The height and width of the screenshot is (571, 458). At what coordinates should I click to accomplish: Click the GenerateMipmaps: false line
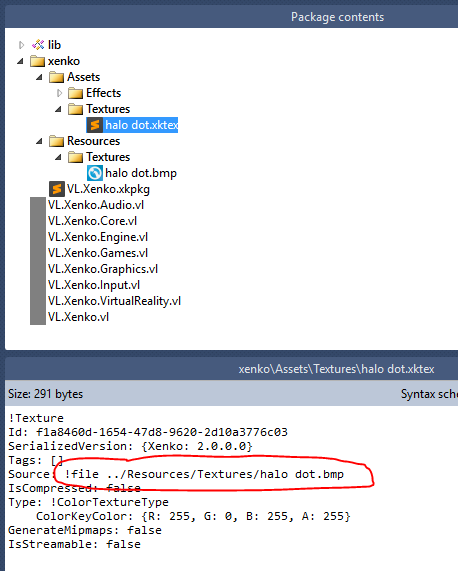coord(85,530)
